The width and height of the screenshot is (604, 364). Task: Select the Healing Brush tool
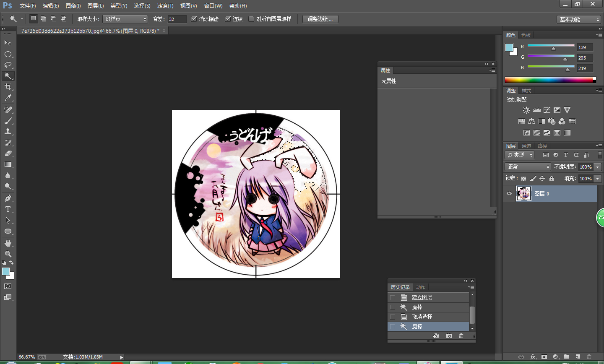(x=8, y=110)
